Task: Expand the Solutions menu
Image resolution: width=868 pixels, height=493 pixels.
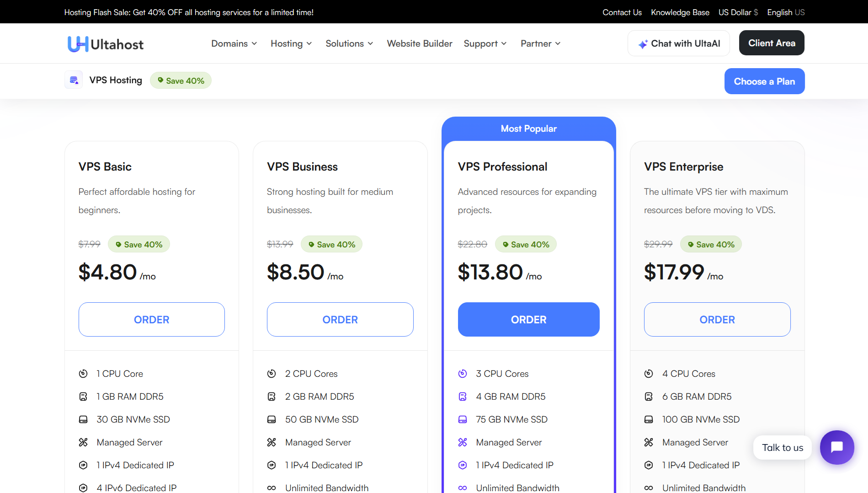Action: [349, 43]
